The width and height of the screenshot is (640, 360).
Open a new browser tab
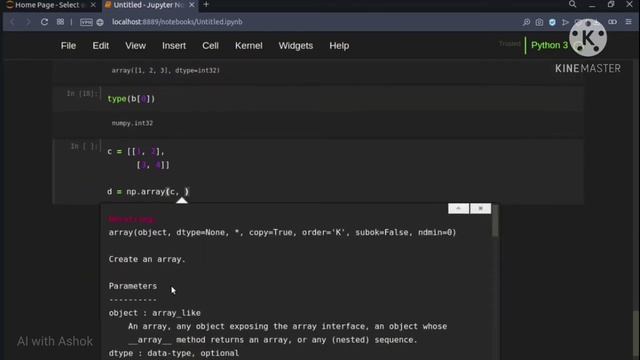coord(206,4)
